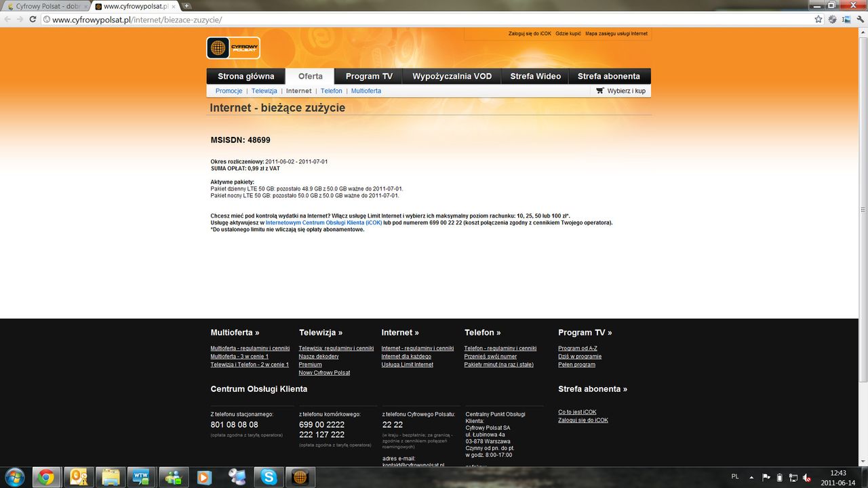Viewport: 868px width, 488px height.
Task: Reload the page with the refresh icon
Action: [x=34, y=20]
